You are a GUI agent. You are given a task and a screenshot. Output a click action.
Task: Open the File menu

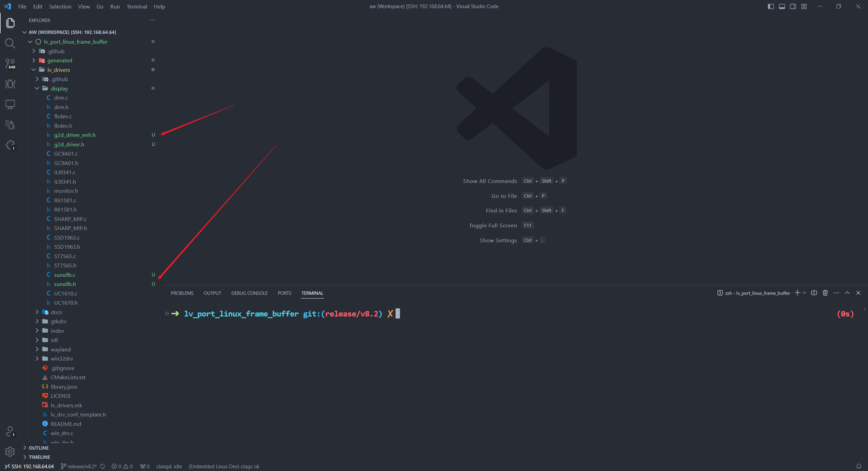(22, 6)
